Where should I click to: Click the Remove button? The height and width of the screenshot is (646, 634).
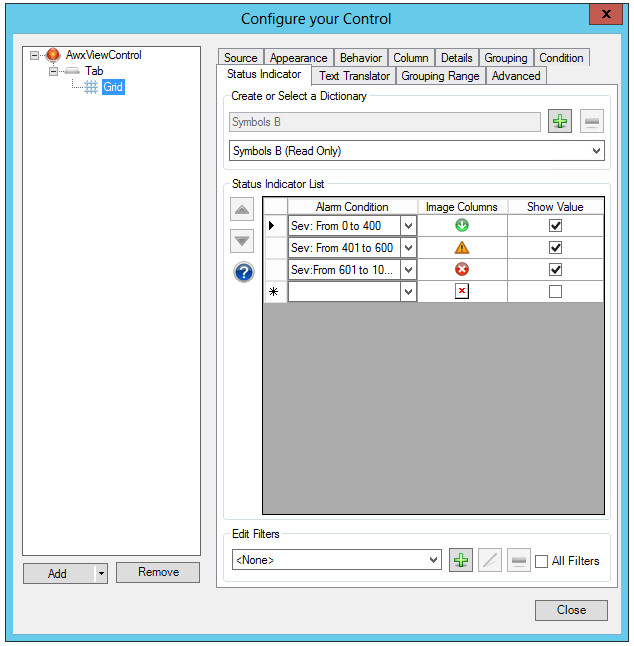[x=158, y=572]
